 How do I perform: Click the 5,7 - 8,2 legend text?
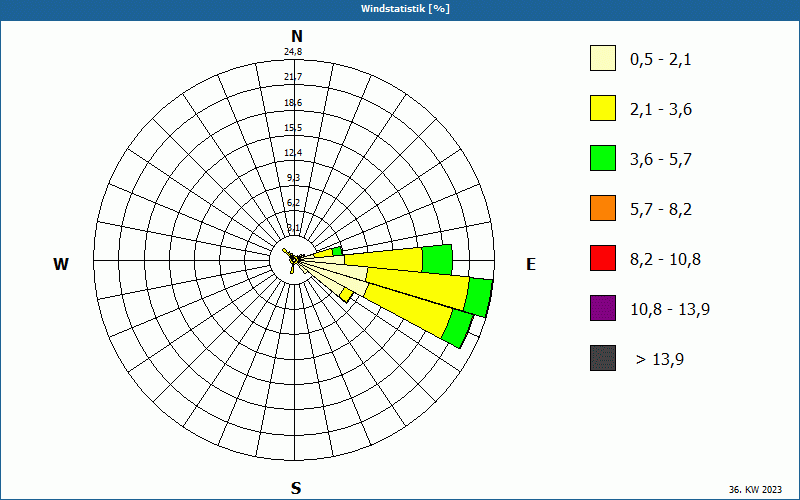pyautogui.click(x=661, y=210)
